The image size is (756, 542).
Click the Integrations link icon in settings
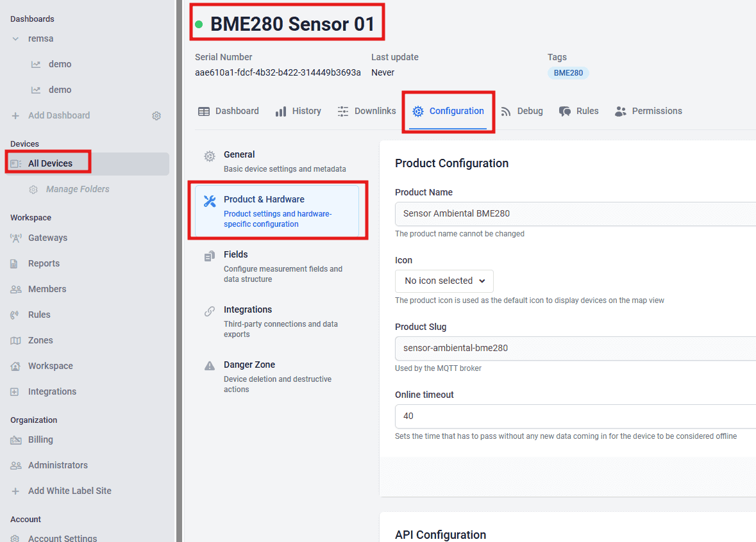(x=210, y=311)
